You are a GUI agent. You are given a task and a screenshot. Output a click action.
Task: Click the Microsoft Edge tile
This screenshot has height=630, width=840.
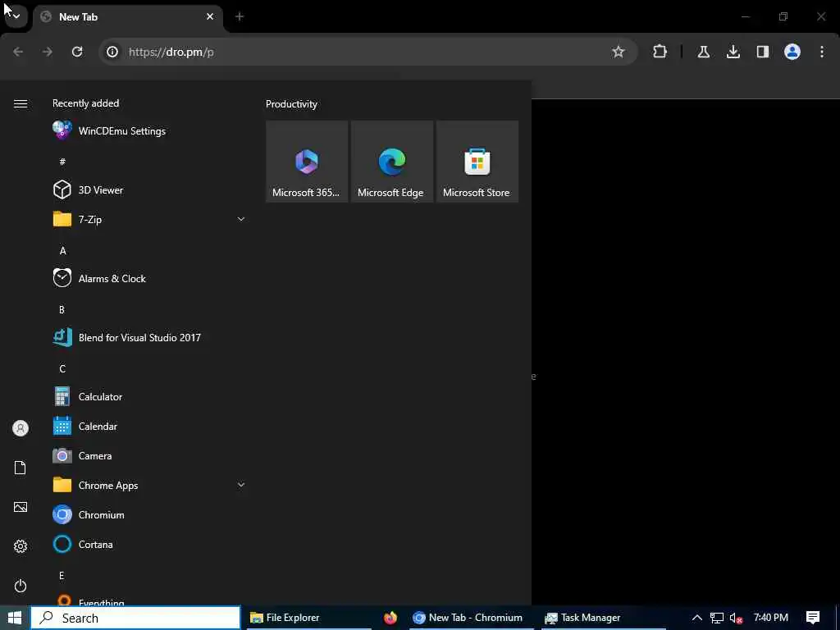click(x=392, y=162)
